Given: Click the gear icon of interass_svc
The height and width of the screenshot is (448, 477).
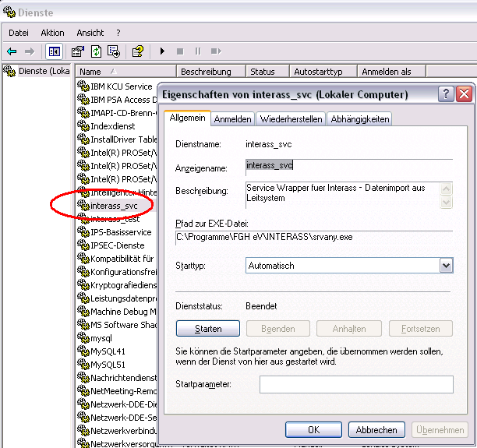Looking at the screenshot, I should [83, 205].
